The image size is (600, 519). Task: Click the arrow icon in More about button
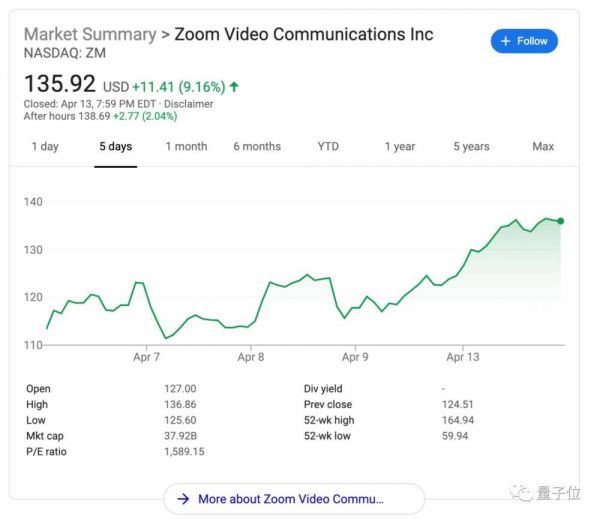pyautogui.click(x=183, y=498)
